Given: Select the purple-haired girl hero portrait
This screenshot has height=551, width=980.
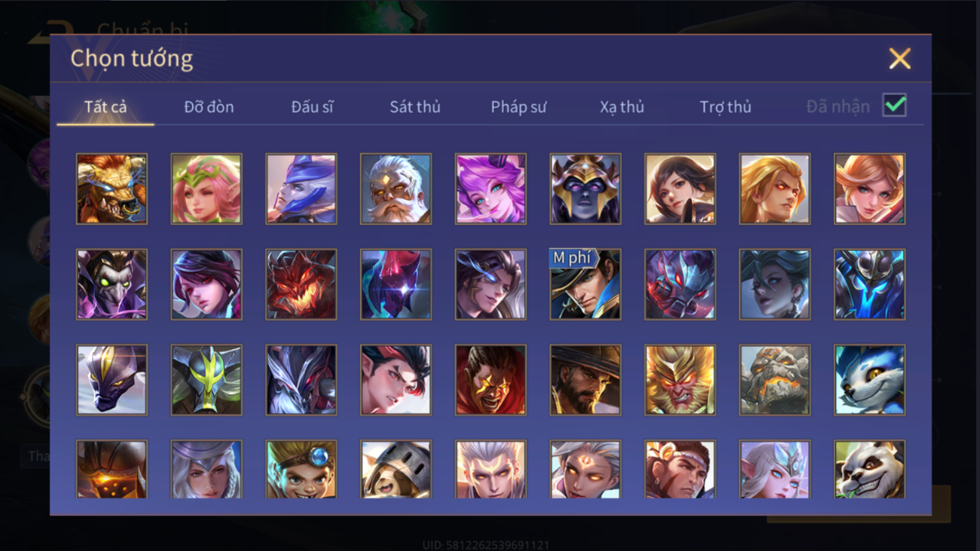Looking at the screenshot, I should (491, 189).
